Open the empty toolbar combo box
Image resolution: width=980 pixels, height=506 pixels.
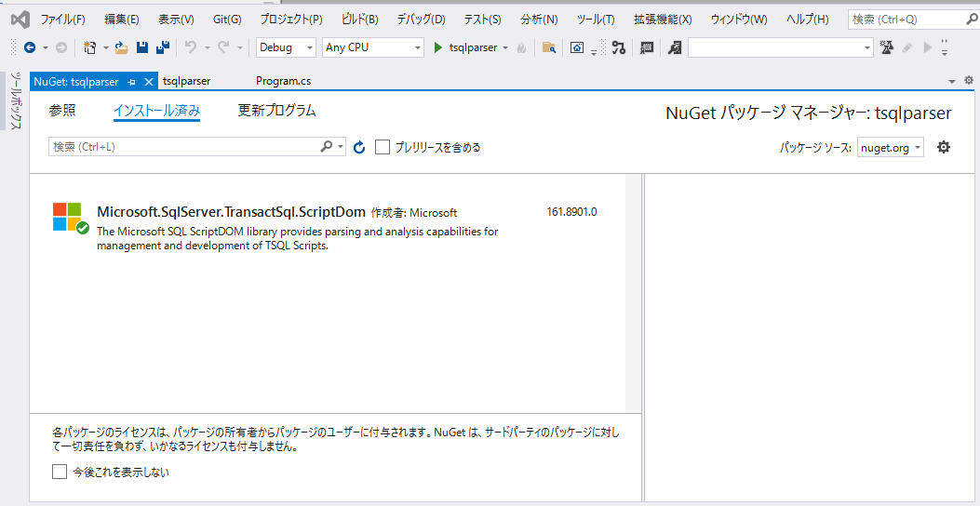[x=781, y=47]
